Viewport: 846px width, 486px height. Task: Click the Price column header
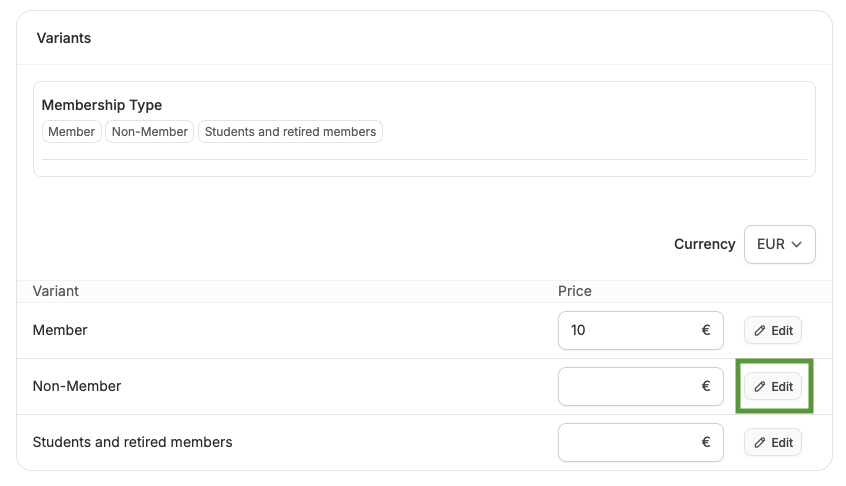(575, 291)
